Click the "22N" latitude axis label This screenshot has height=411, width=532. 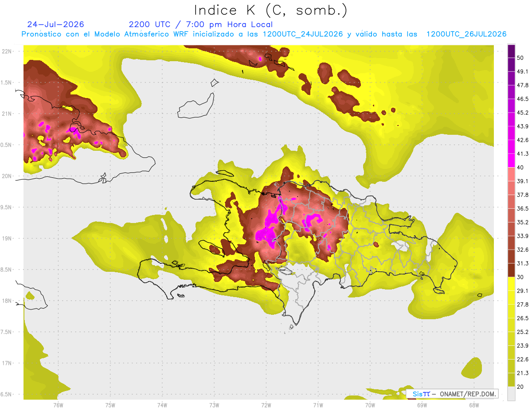click(x=6, y=51)
